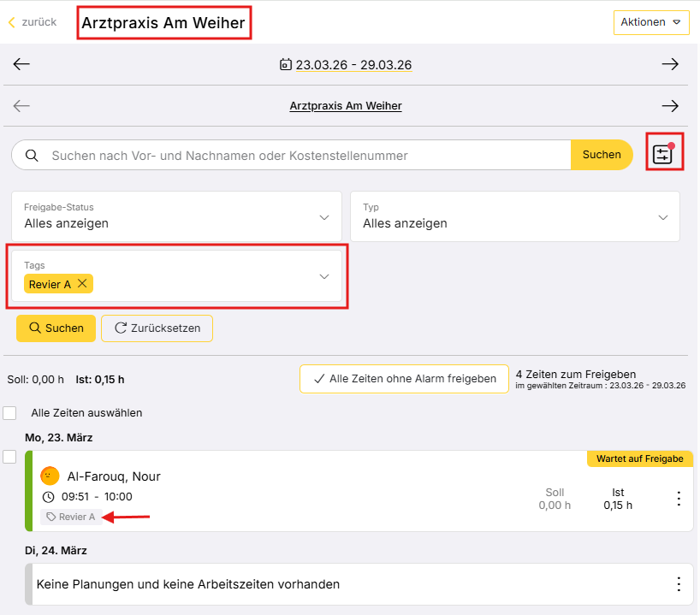Viewport: 700px width, 615px height.
Task: Open the filter settings icon
Action: [x=662, y=155]
